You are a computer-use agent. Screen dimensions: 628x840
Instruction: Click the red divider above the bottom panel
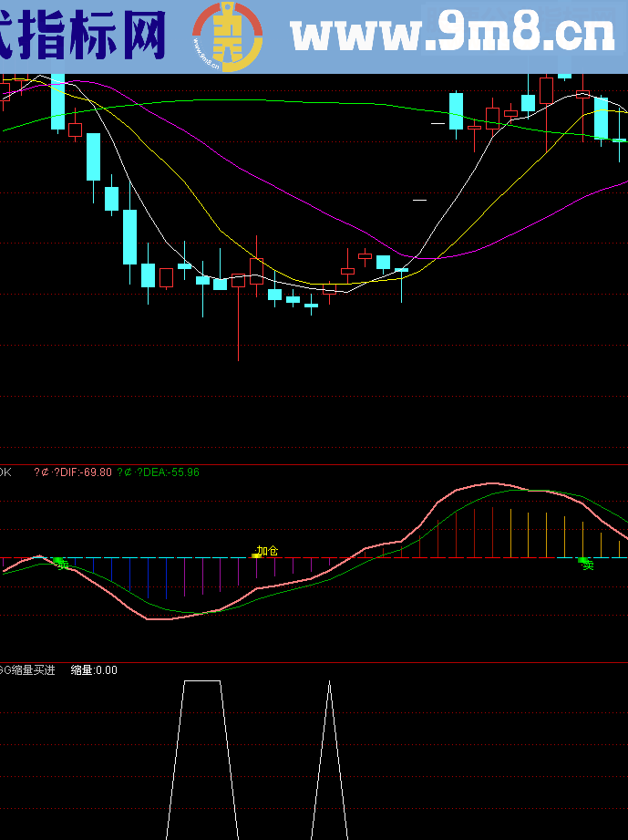click(x=314, y=662)
